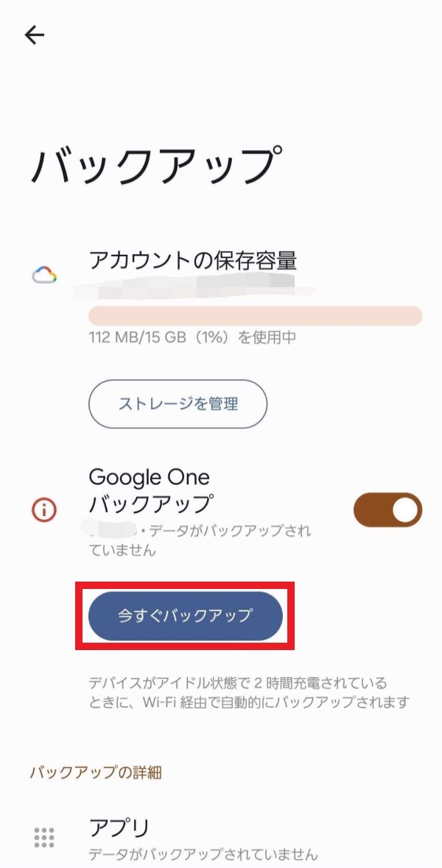Tap the back arrow
442x868 pixels.
35,35
